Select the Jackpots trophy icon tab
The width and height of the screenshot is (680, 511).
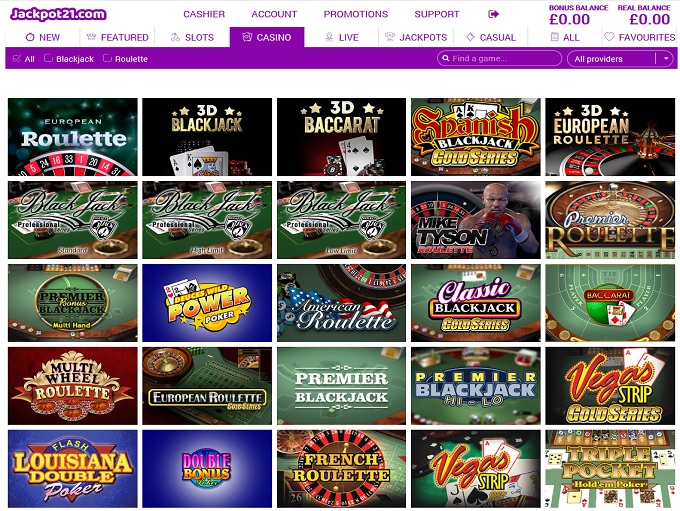tap(390, 37)
